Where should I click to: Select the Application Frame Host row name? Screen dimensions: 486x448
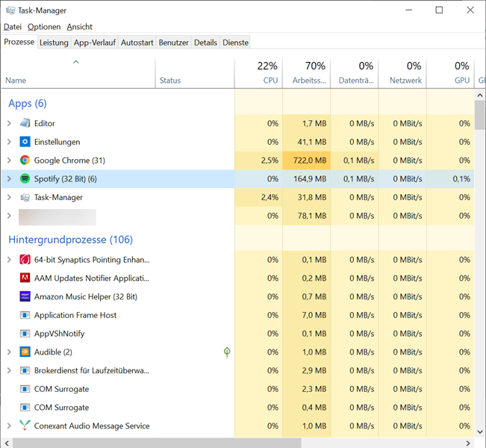click(75, 315)
